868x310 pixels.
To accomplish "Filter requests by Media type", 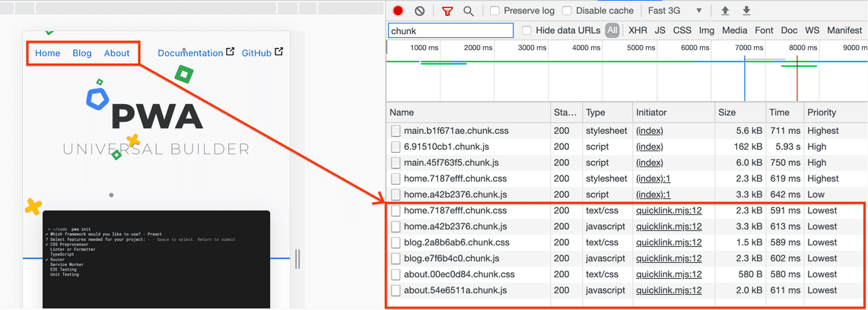I will (735, 30).
